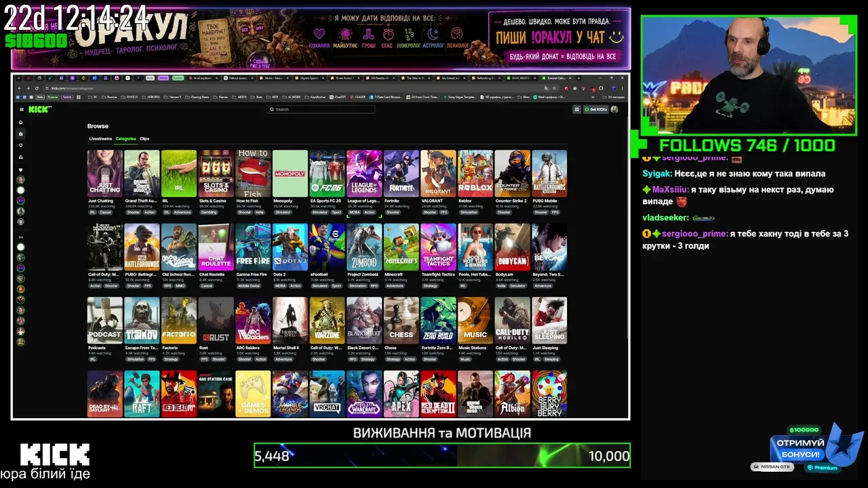Open the ChatGPT bookmark

[339, 97]
